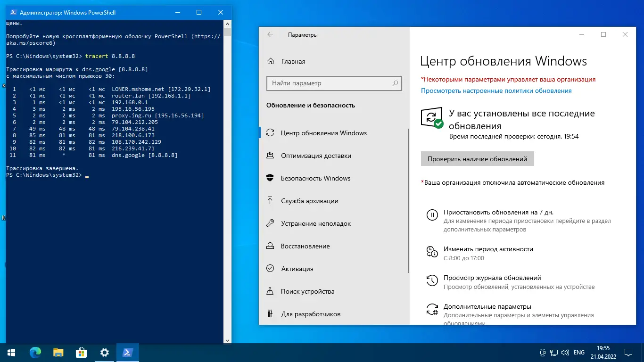The image size is (644, 362).
Task: Open the Поиск устройства sidebar icon
Action: (x=270, y=291)
